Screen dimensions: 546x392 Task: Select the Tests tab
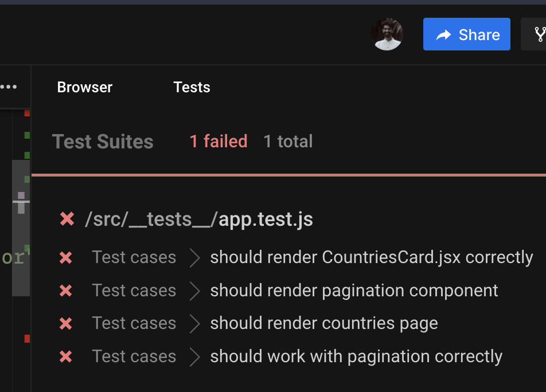192,87
